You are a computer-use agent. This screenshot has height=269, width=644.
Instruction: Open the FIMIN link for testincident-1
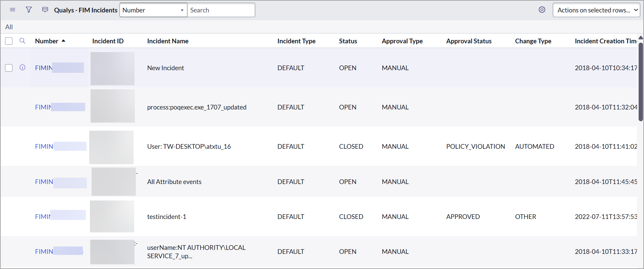click(43, 217)
